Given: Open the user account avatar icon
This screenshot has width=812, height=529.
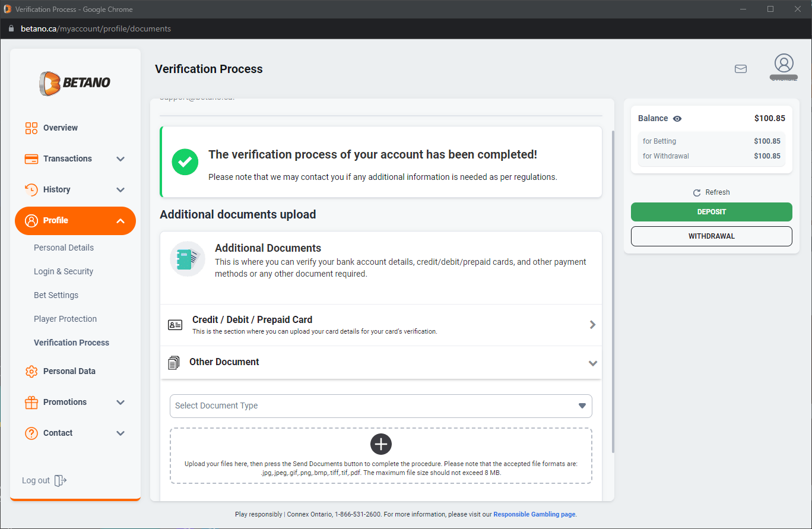Looking at the screenshot, I should pyautogui.click(x=784, y=64).
